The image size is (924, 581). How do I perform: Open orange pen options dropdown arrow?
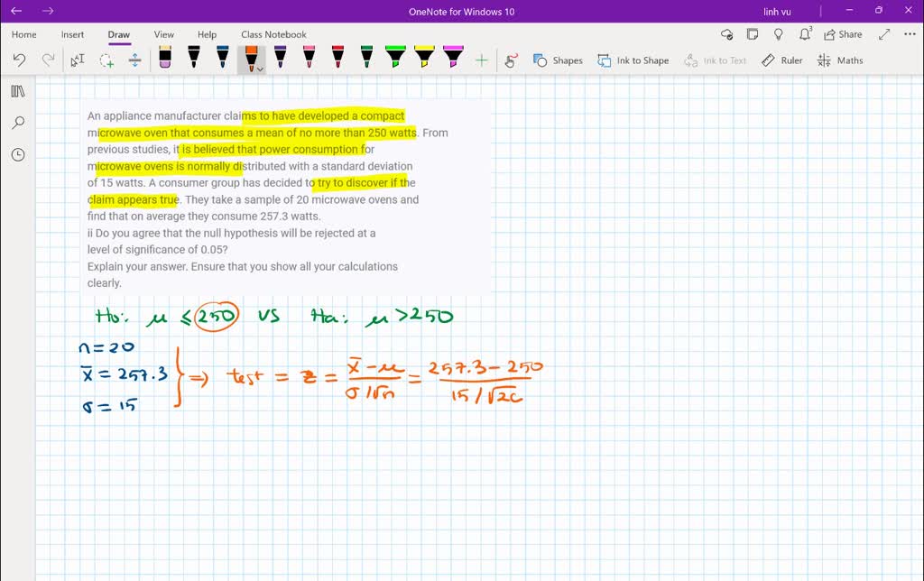[x=261, y=69]
